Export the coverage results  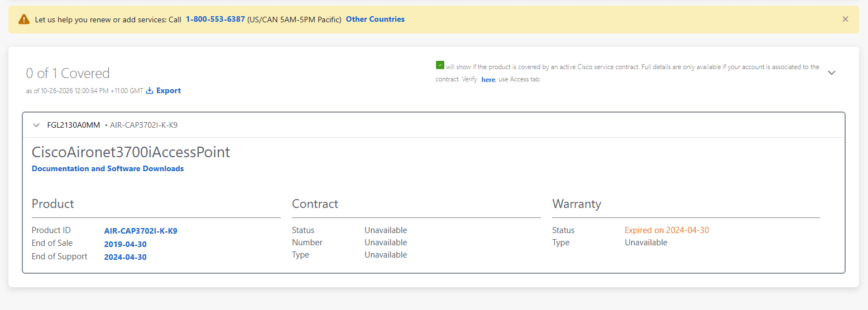169,90
